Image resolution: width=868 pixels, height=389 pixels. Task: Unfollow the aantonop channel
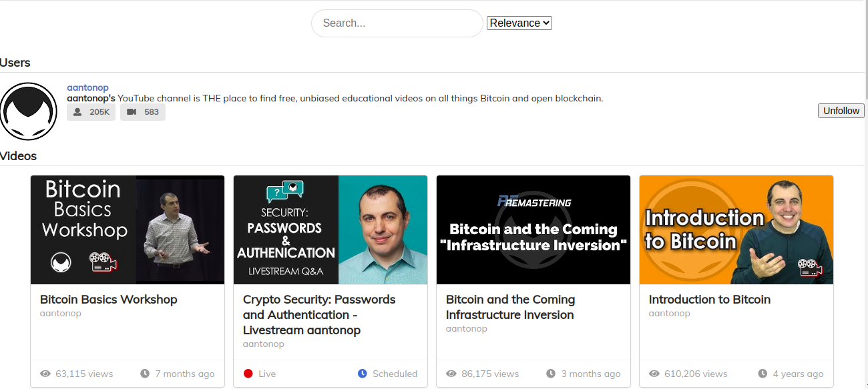point(841,111)
